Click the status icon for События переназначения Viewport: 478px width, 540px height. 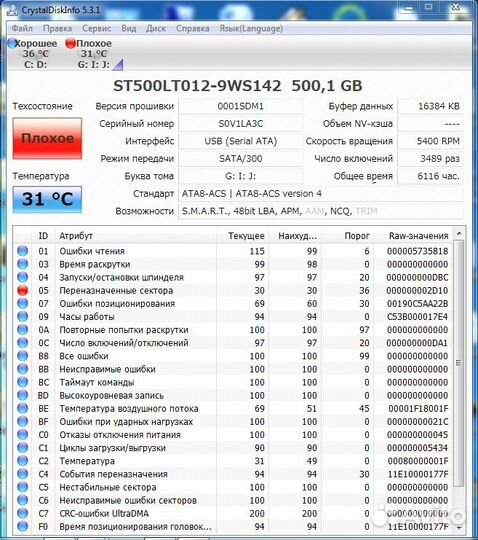pyautogui.click(x=23, y=474)
